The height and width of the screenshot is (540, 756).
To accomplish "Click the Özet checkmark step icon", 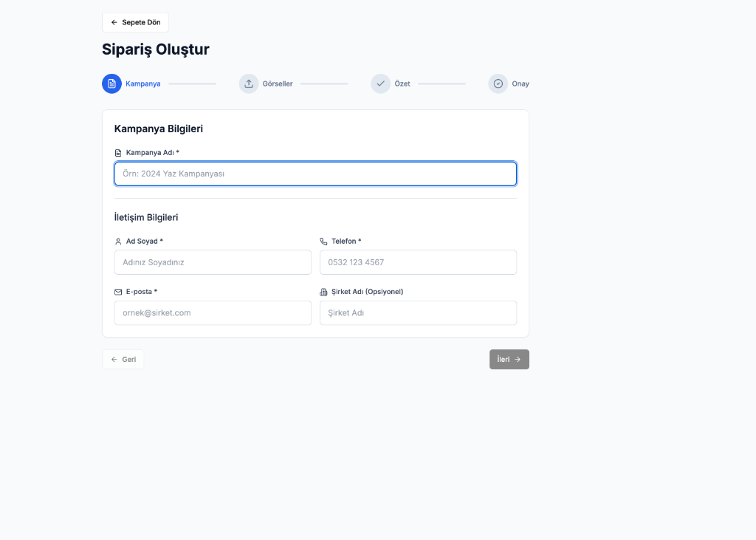I will [380, 83].
